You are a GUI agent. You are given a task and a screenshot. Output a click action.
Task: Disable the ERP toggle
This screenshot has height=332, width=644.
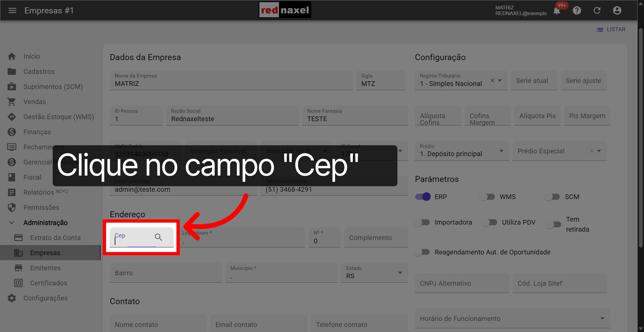[x=423, y=197]
